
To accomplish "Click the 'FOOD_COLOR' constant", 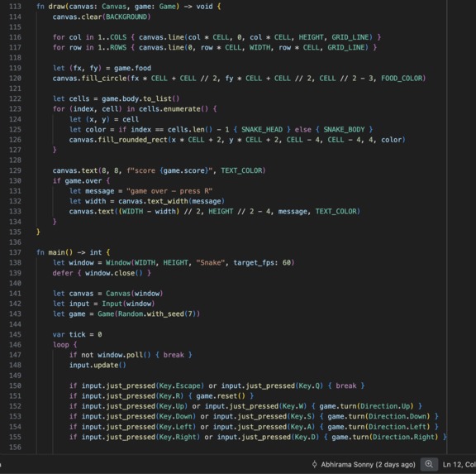I will [402, 79].
